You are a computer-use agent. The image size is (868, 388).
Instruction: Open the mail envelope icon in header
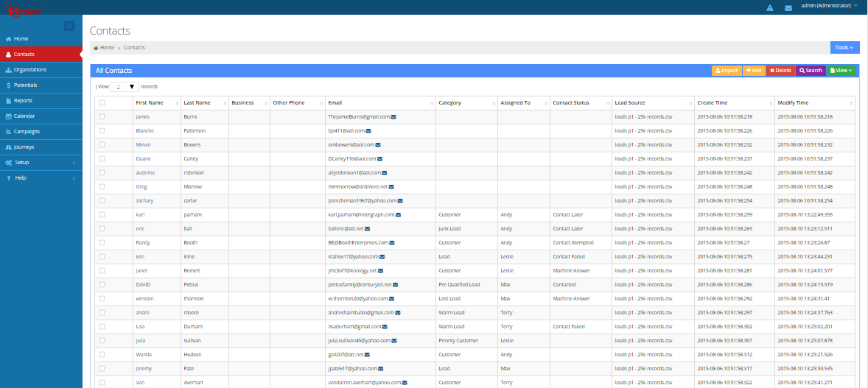click(788, 7)
